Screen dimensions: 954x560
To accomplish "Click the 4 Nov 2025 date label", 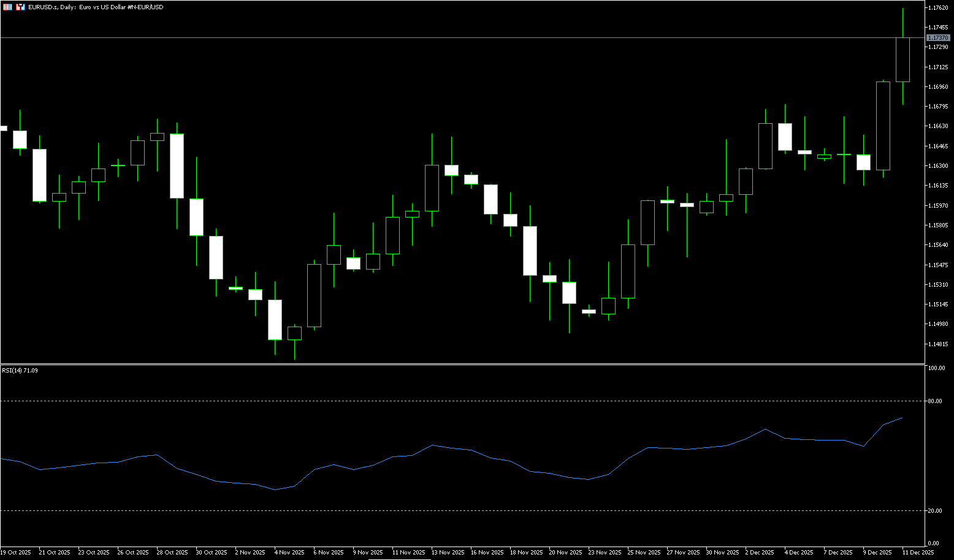I will pyautogui.click(x=289, y=553).
